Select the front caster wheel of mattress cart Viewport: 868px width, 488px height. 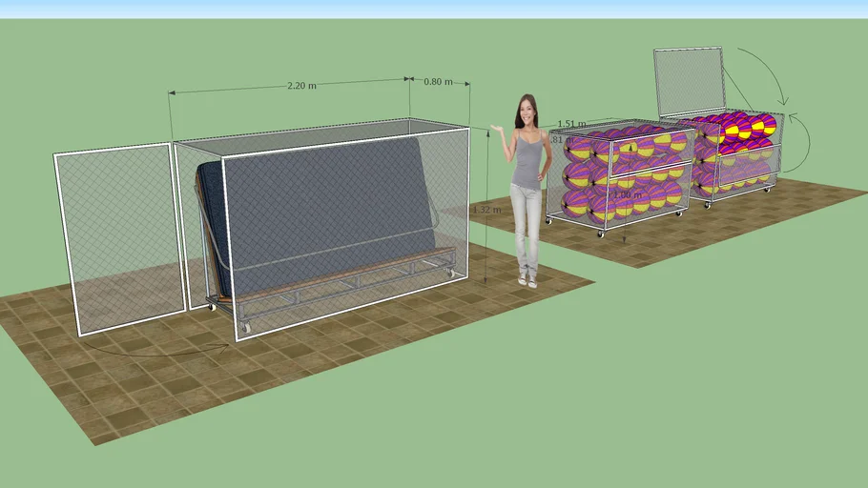(246, 328)
